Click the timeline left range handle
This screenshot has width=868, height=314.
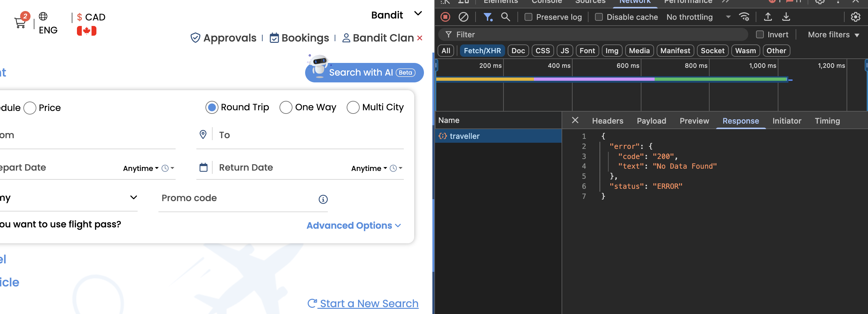436,65
